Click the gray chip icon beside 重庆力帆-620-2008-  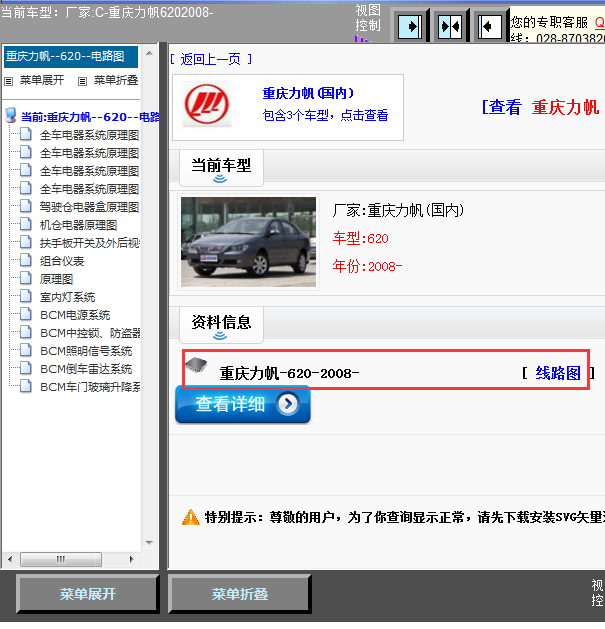196,365
